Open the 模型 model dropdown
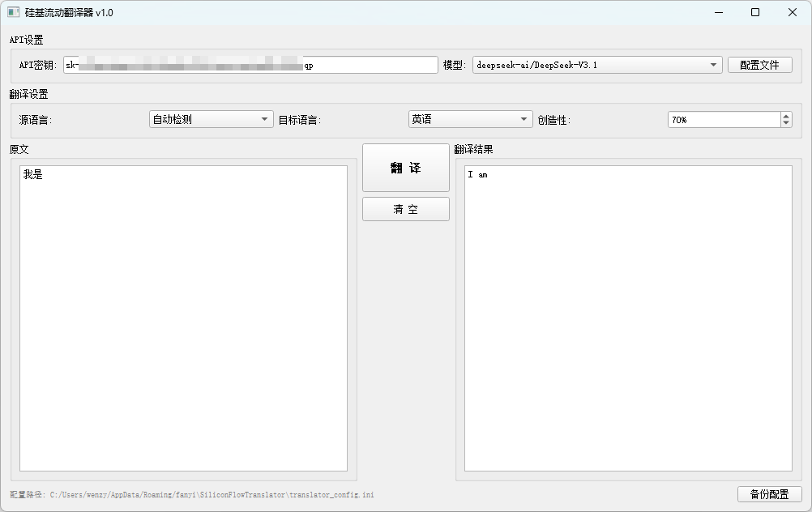This screenshot has width=812, height=512. coord(597,65)
